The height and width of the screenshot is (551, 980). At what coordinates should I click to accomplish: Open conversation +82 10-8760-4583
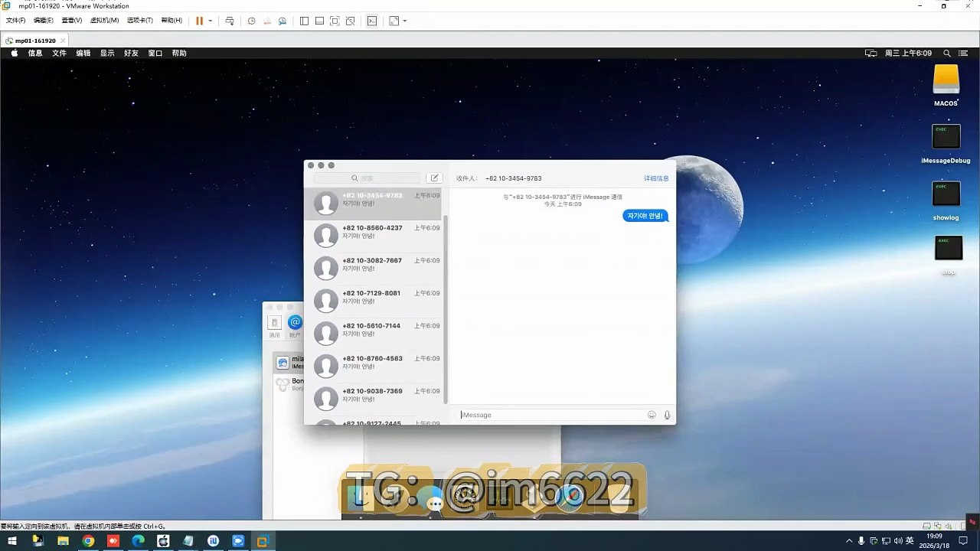[374, 366]
